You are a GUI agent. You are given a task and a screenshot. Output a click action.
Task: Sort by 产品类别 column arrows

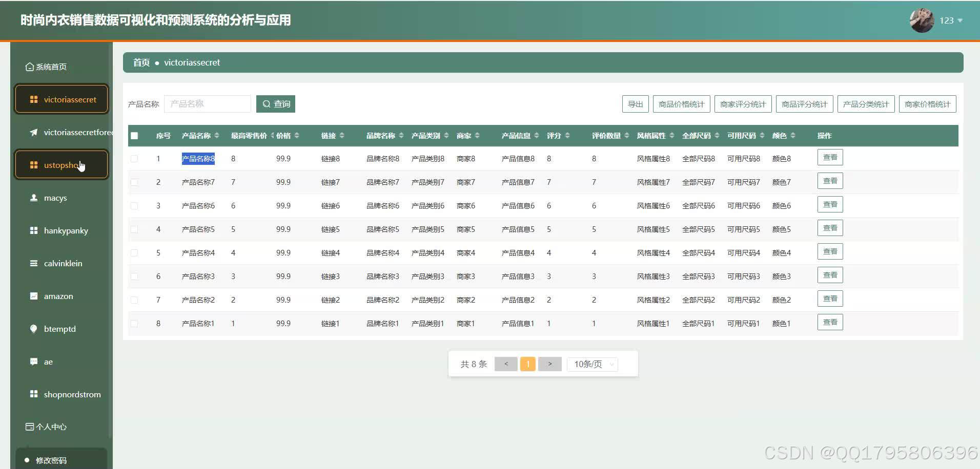pos(446,136)
